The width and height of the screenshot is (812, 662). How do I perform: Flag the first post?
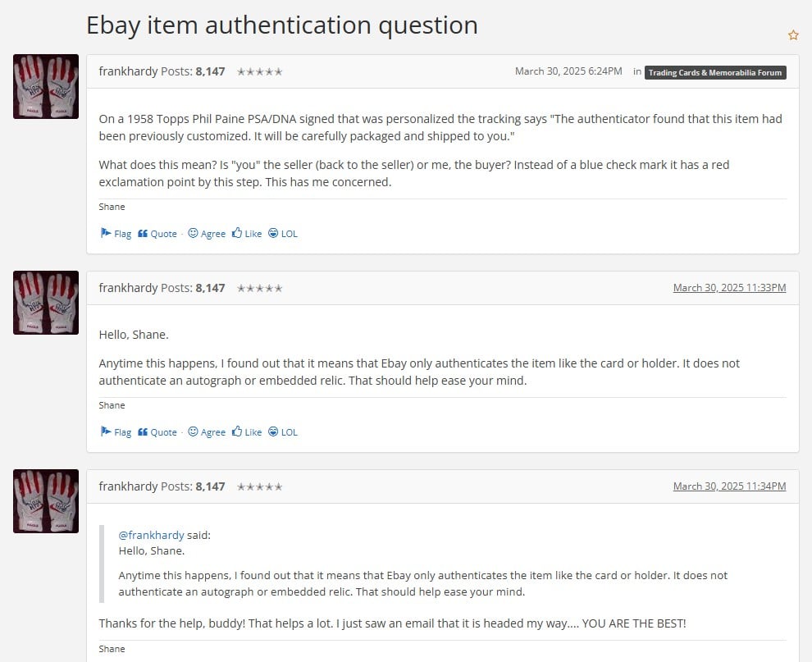pyautogui.click(x=116, y=233)
